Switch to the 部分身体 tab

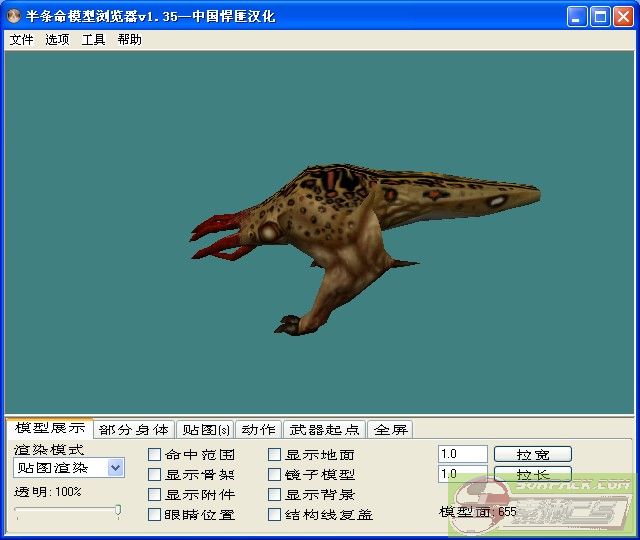134,430
